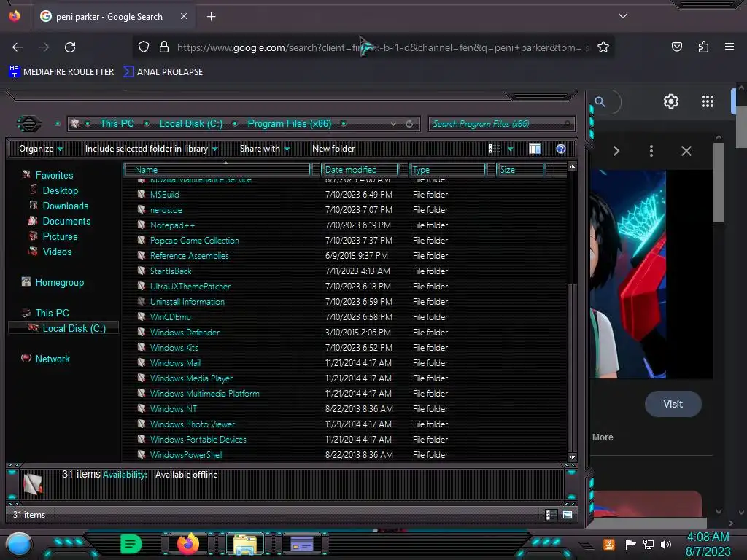Screen dimensions: 747x560
Task: Open the Share with menu
Action: pos(265,149)
